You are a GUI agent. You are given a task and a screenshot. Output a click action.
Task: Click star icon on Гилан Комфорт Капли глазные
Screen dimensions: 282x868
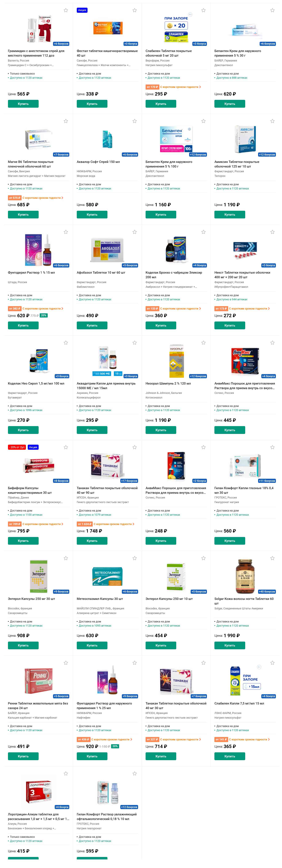pyautogui.click(x=272, y=447)
